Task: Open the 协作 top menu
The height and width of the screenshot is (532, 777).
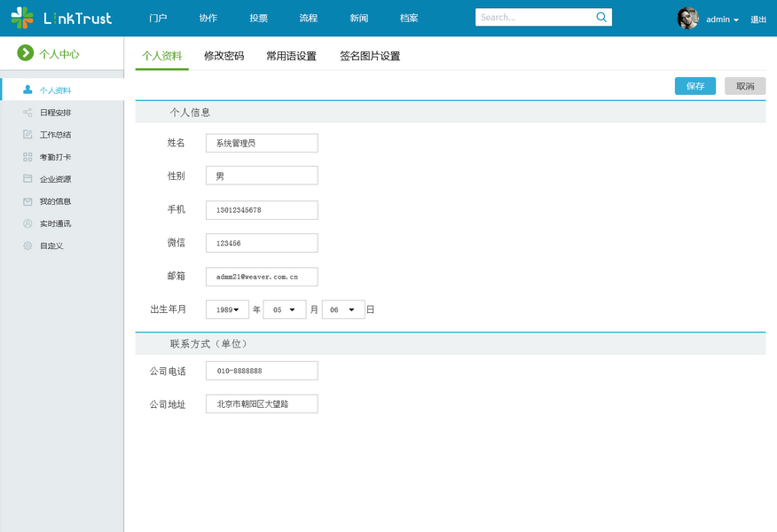Action: (x=208, y=18)
